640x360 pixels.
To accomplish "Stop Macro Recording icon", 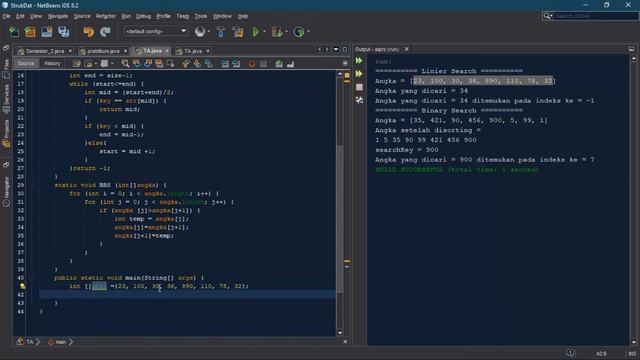I will coord(263,64).
